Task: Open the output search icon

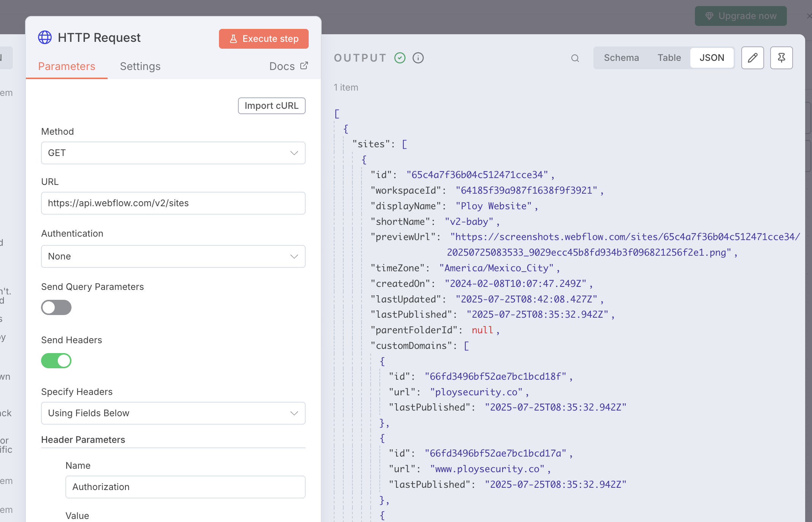Action: click(575, 58)
